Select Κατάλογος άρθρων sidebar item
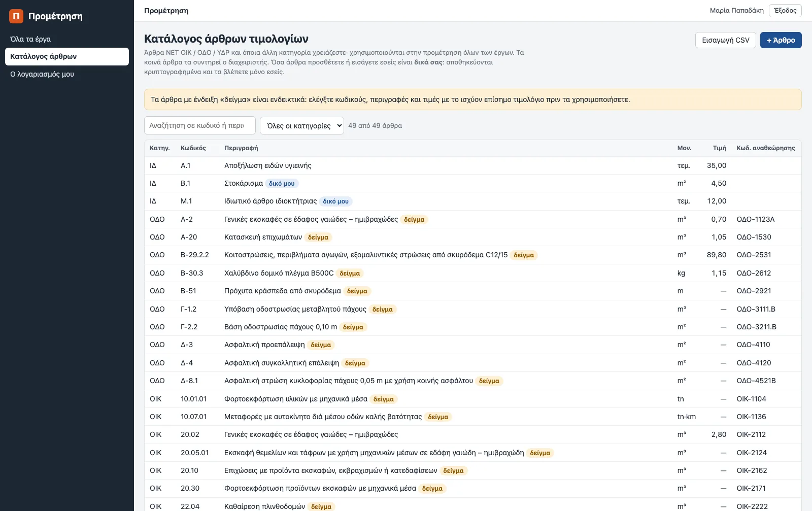 coord(67,56)
